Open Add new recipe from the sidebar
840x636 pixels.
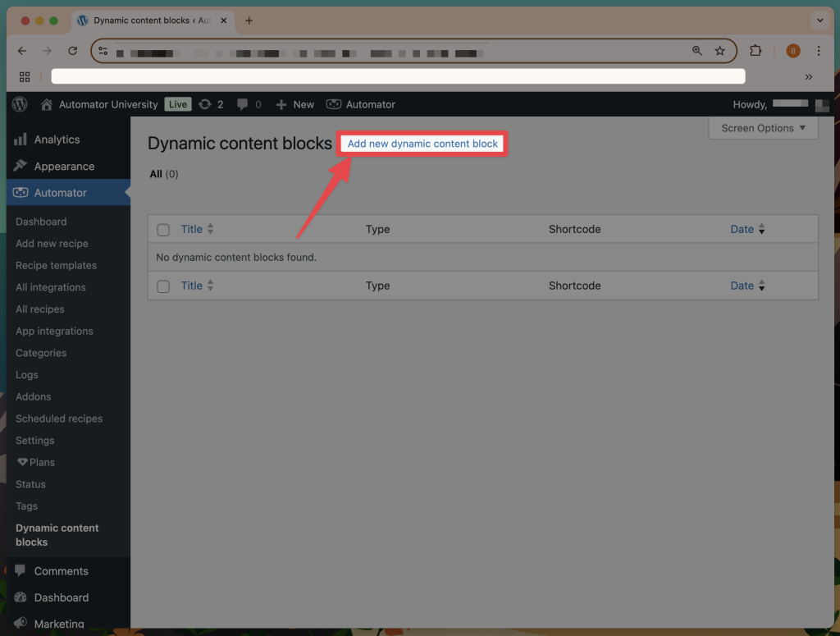(52, 243)
